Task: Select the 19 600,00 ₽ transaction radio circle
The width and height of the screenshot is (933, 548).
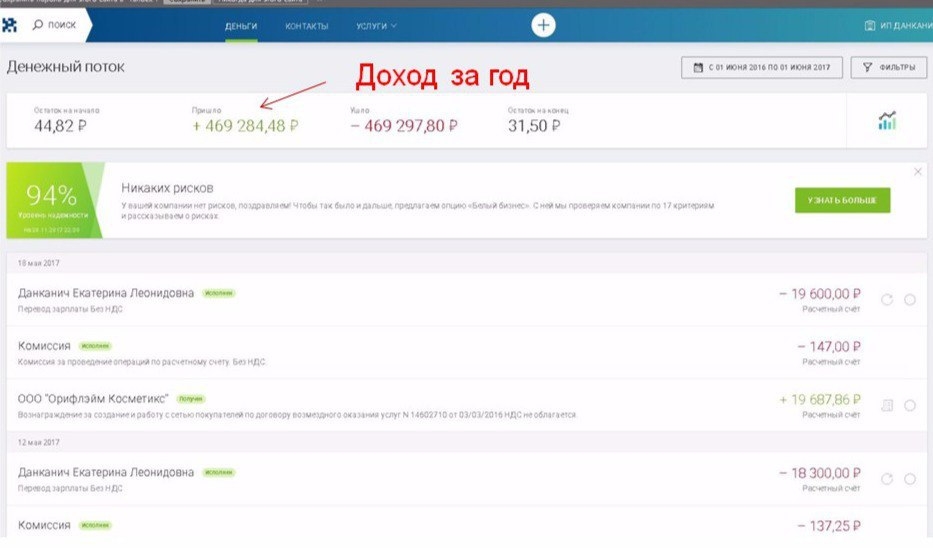Action: (x=910, y=299)
